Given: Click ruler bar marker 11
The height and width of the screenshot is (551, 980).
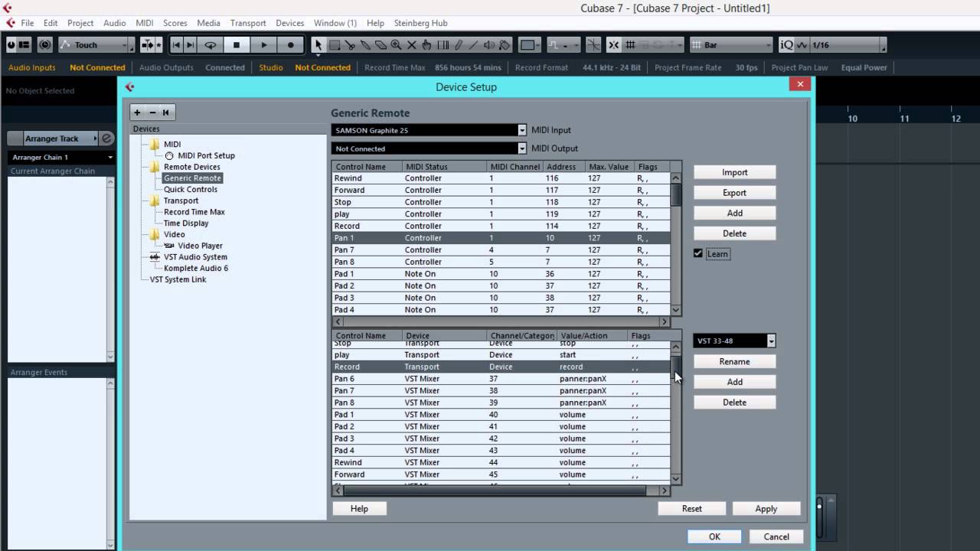Looking at the screenshot, I should tap(904, 119).
